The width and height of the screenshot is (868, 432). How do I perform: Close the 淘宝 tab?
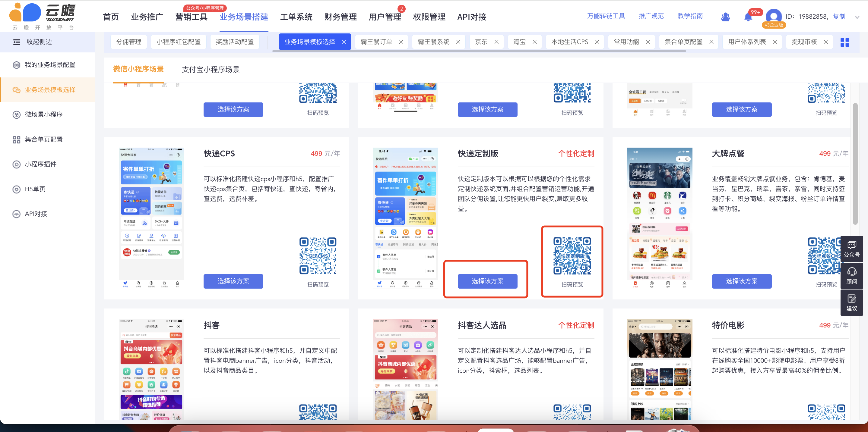point(534,42)
